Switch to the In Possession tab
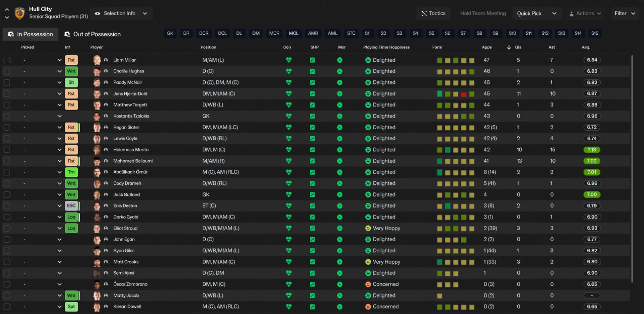This screenshot has width=644, height=314. coord(30,34)
